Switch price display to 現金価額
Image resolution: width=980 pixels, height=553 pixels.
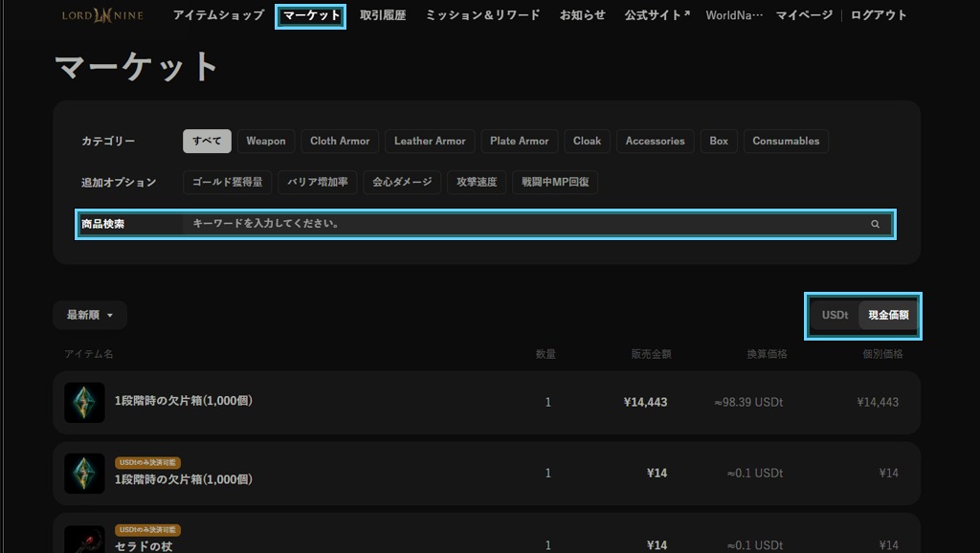888,315
